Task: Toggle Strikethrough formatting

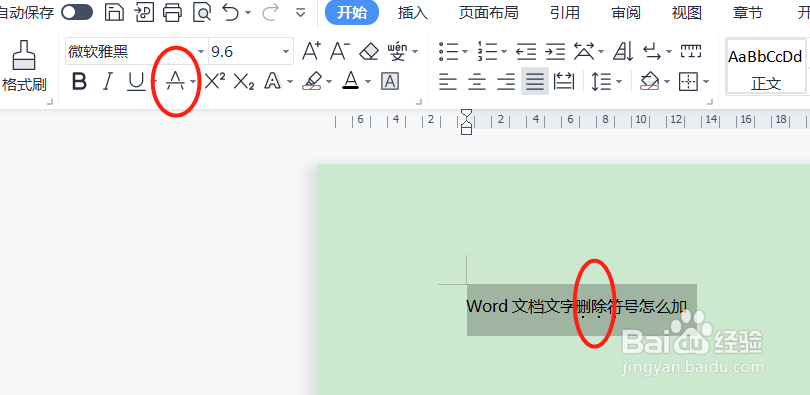Action: [x=176, y=81]
